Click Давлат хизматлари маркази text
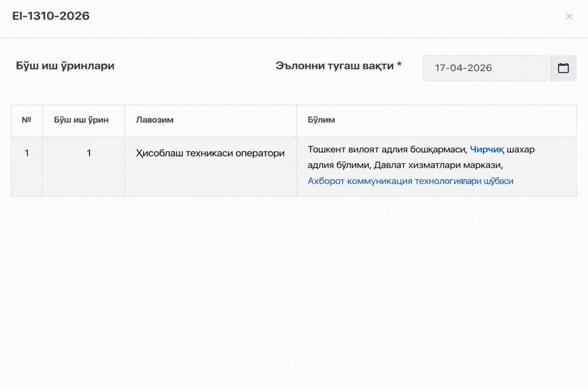This screenshot has width=588, height=391. point(438,165)
